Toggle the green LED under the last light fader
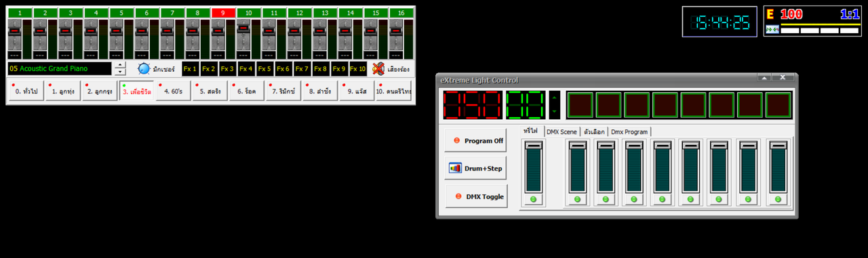Screen dimensions: 868x258 [778, 199]
